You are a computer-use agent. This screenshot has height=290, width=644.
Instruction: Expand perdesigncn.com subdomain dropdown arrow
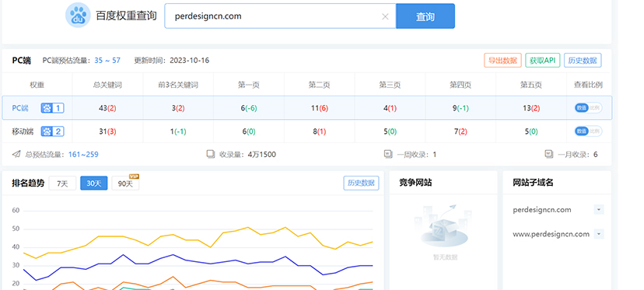pos(598,210)
